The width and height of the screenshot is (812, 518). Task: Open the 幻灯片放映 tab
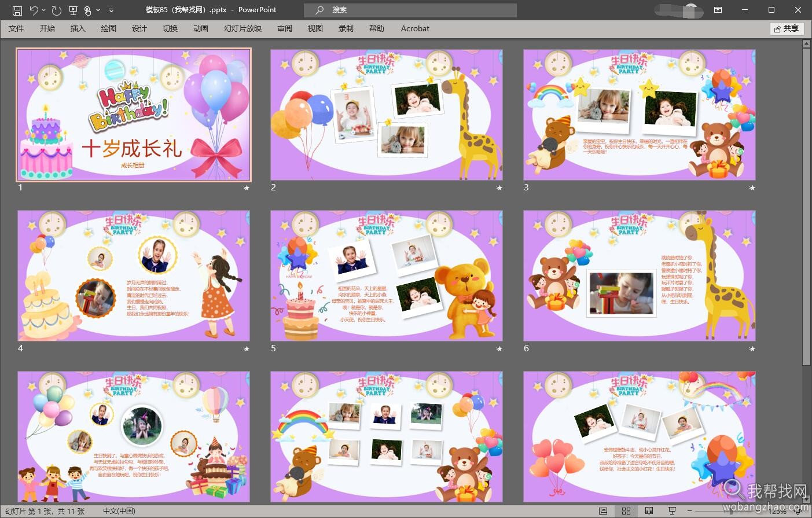(243, 28)
